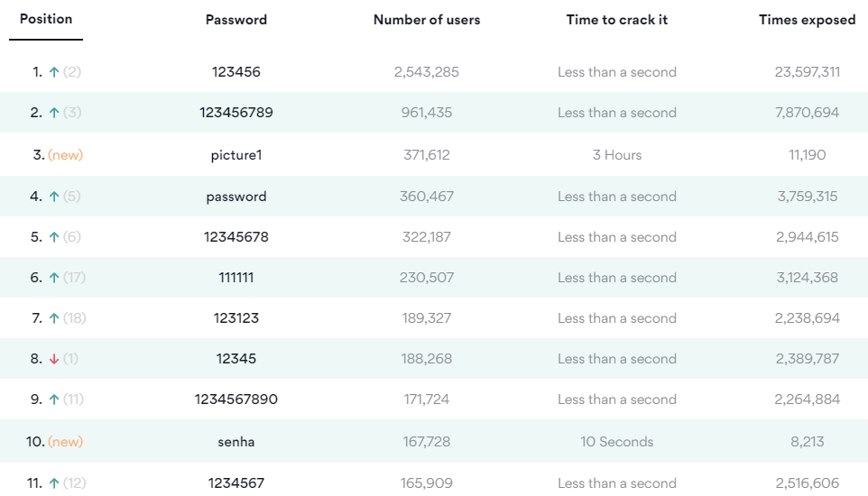Image resolution: width=868 pixels, height=496 pixels.
Task: Select the picture1 password entry
Action: [236, 155]
